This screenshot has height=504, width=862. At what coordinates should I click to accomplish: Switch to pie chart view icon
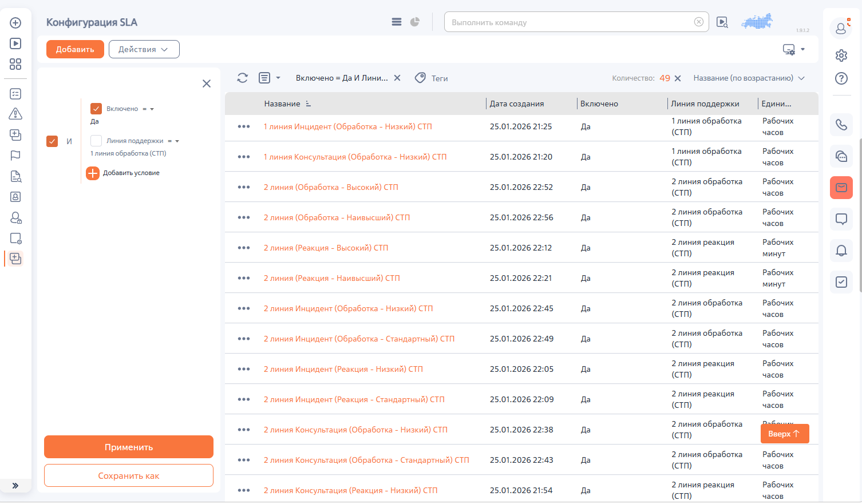[415, 22]
